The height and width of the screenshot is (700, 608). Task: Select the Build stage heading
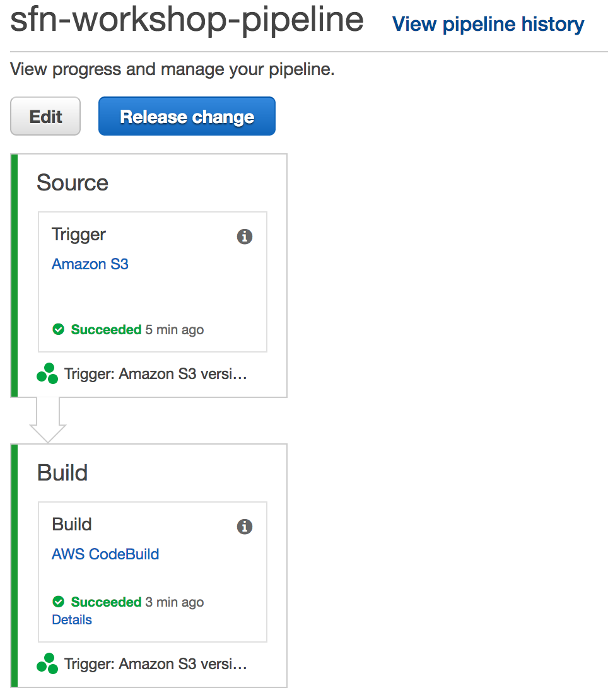pyautogui.click(x=62, y=473)
